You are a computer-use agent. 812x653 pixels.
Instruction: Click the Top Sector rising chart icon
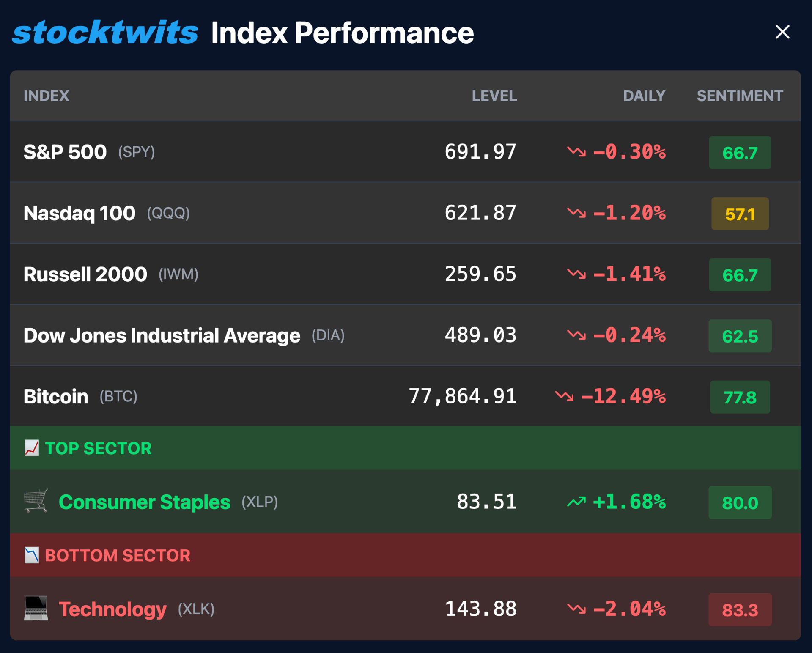[x=32, y=448]
